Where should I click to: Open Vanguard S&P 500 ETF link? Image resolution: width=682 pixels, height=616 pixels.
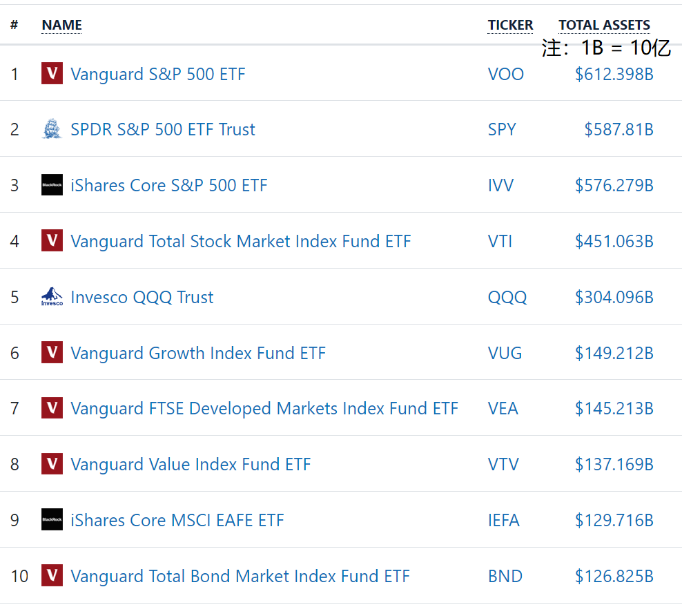click(x=157, y=74)
